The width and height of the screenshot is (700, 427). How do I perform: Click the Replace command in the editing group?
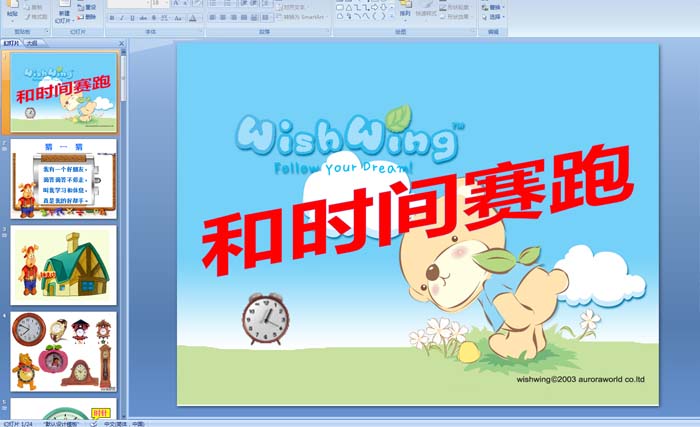point(493,8)
